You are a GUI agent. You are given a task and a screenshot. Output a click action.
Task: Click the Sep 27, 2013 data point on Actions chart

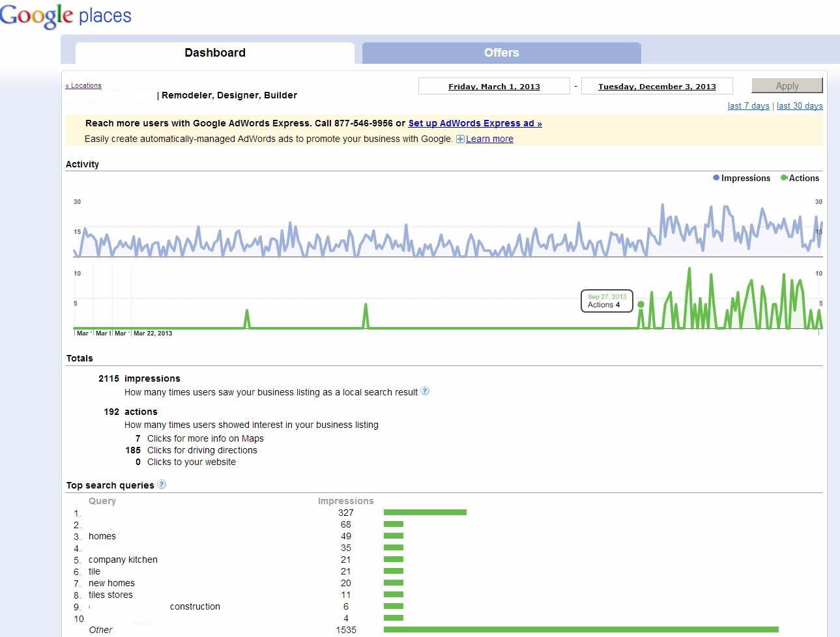click(x=641, y=305)
